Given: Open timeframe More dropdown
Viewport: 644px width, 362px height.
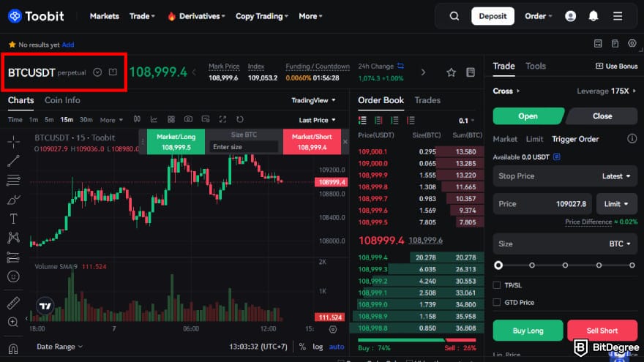Looking at the screenshot, I should click(x=111, y=120).
